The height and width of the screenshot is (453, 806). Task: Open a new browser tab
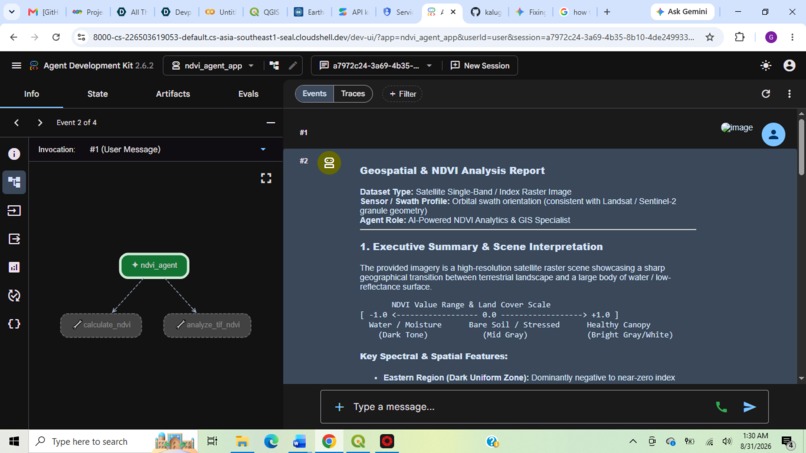(607, 11)
